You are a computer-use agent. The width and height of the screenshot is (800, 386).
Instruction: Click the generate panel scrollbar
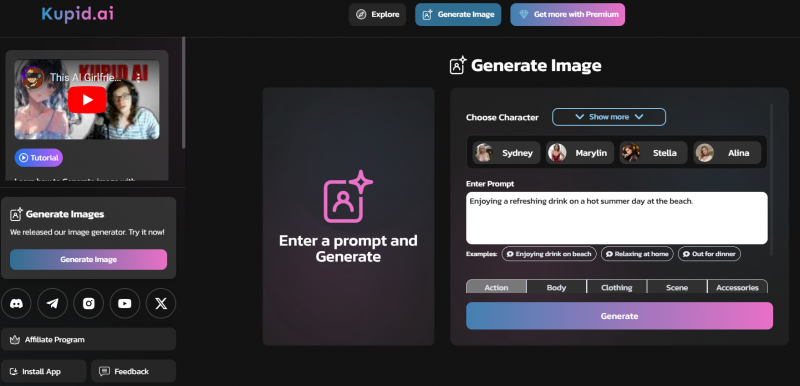pos(771,178)
